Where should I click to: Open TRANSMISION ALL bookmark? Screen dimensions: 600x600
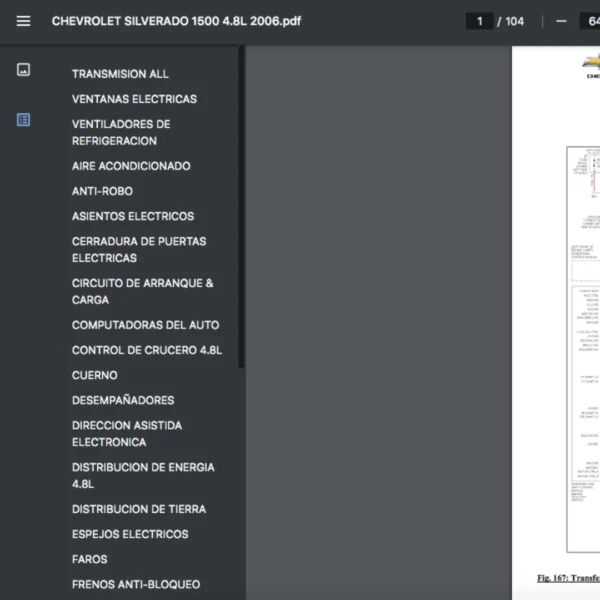pyautogui.click(x=120, y=74)
